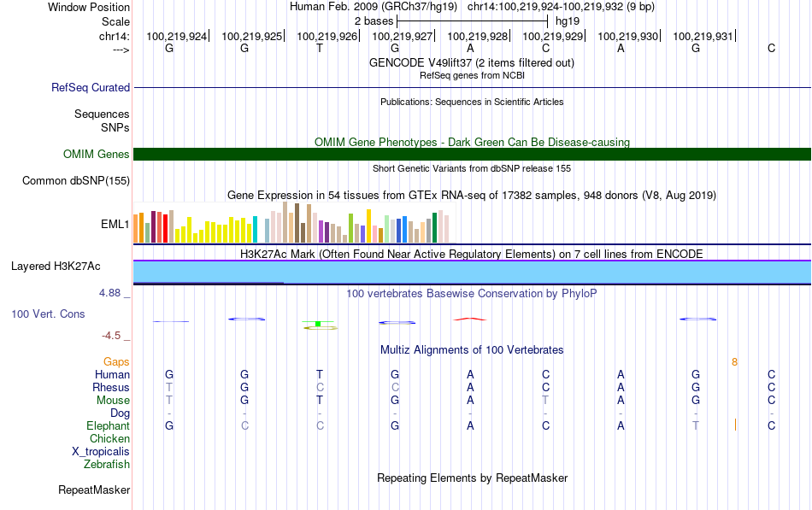Click the OMIM Gene Phenotypes title text
Image resolution: width=812 pixels, height=510 pixels.
pyautogui.click(x=472, y=142)
